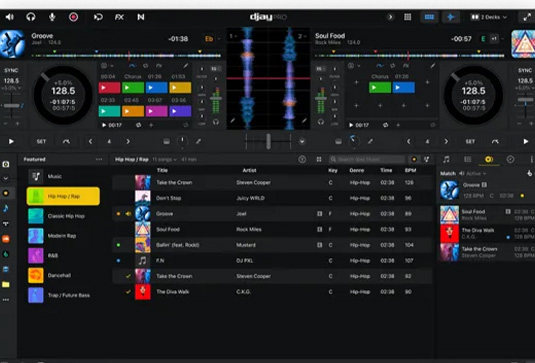Play deck 1 with the bottom-left play button
This screenshot has width=535, height=363.
[x=11, y=141]
